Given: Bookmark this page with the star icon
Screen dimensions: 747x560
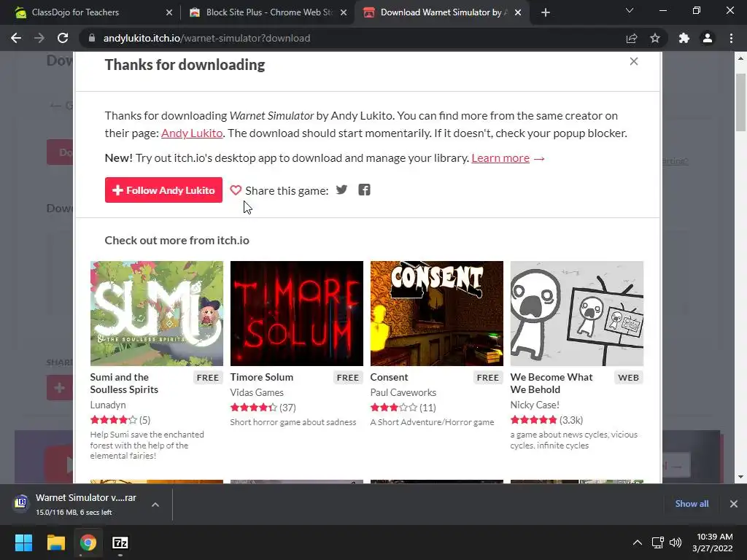Looking at the screenshot, I should [655, 38].
